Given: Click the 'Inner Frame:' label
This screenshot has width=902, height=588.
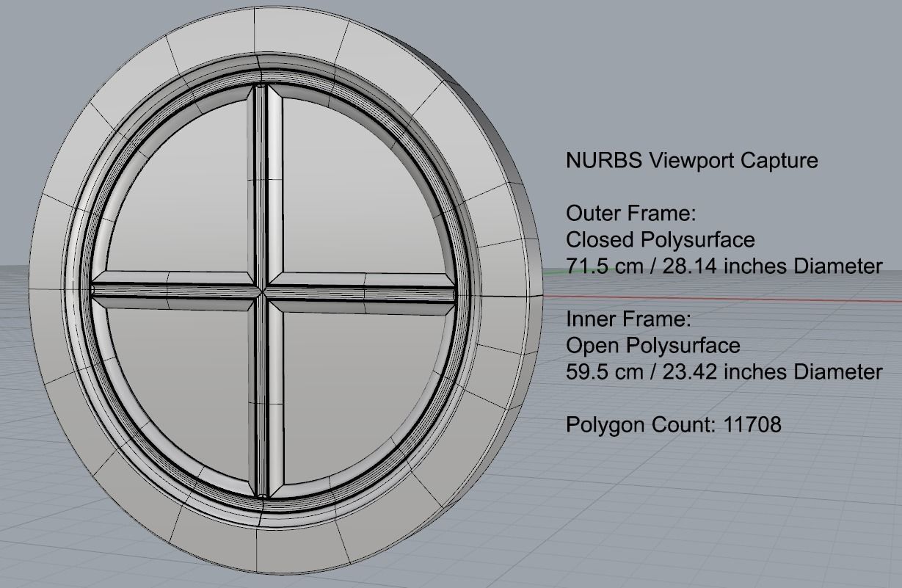Looking at the screenshot, I should pyautogui.click(x=628, y=319).
